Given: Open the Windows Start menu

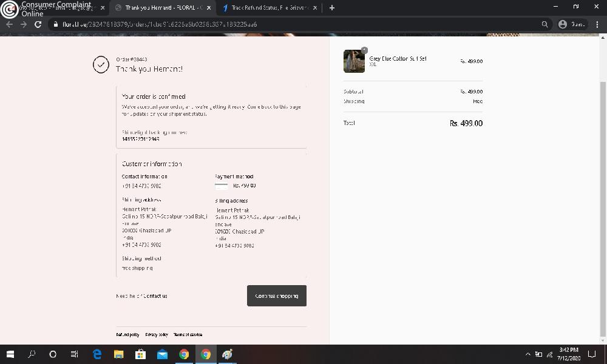Looking at the screenshot, I should 10,354.
